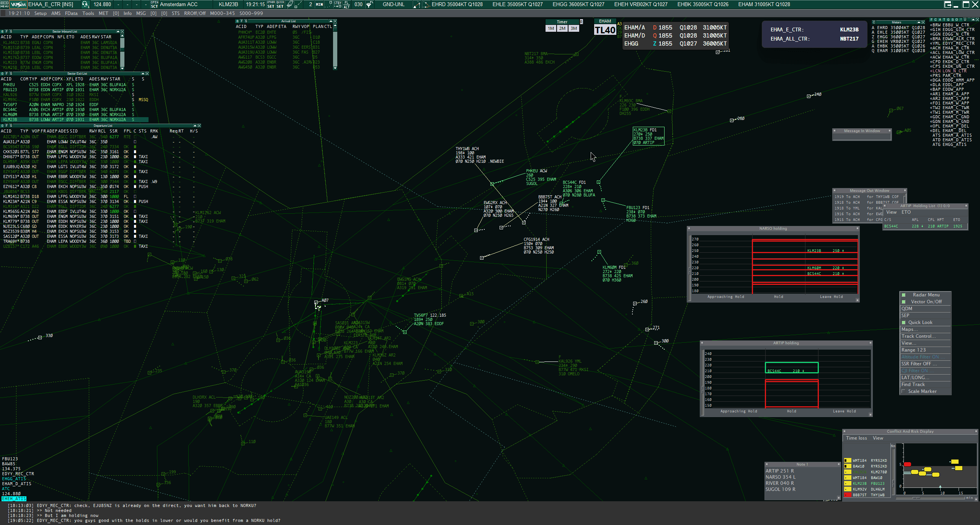
Task: Click the red conflict marker in risk graph
Action: (907, 464)
